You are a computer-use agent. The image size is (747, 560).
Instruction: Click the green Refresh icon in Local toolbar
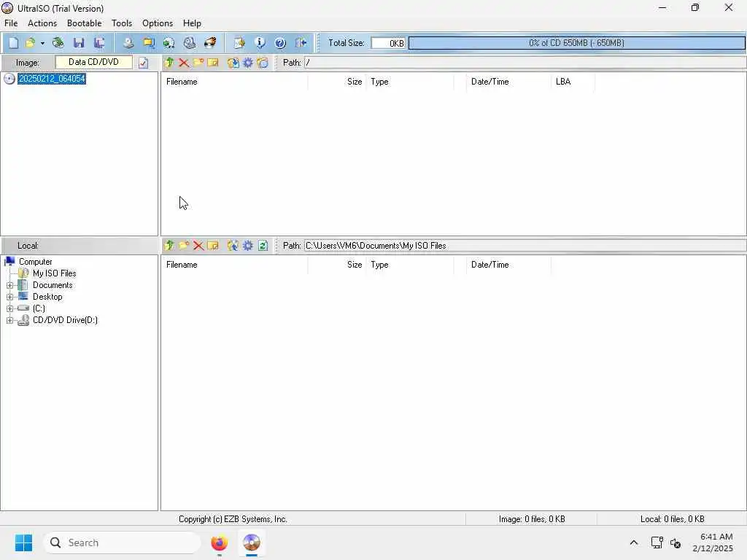click(263, 246)
